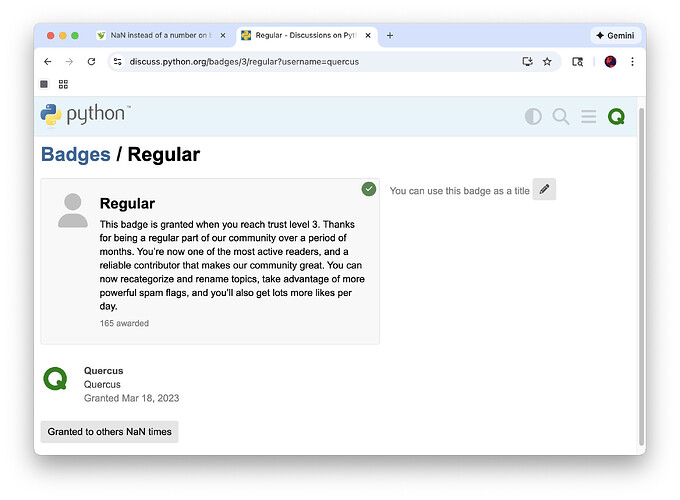Click the green checkmark on the badge card
The image size is (680, 500).
[369, 189]
